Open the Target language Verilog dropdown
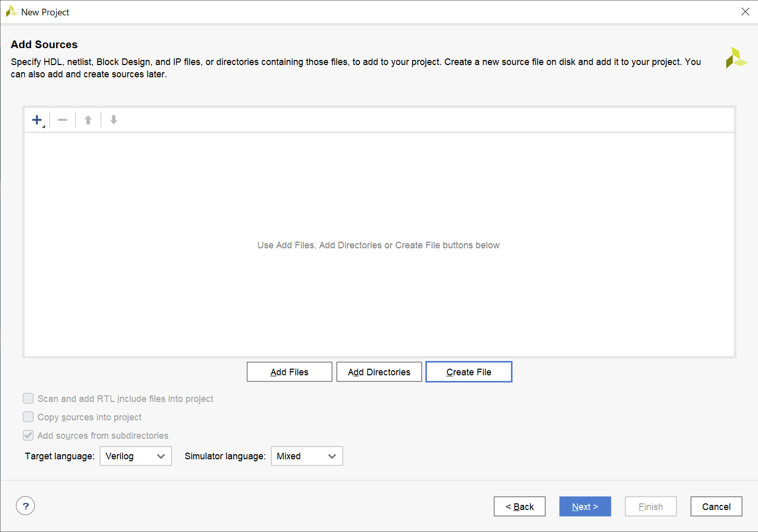758x532 pixels. click(135, 456)
